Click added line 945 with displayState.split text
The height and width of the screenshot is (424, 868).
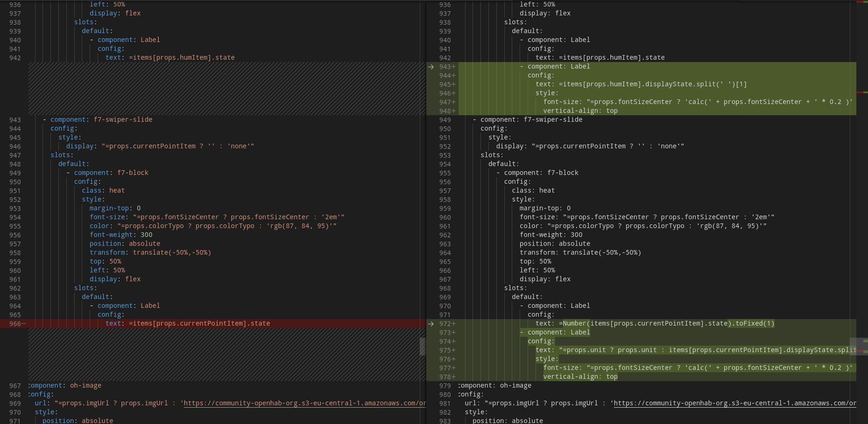pos(641,84)
